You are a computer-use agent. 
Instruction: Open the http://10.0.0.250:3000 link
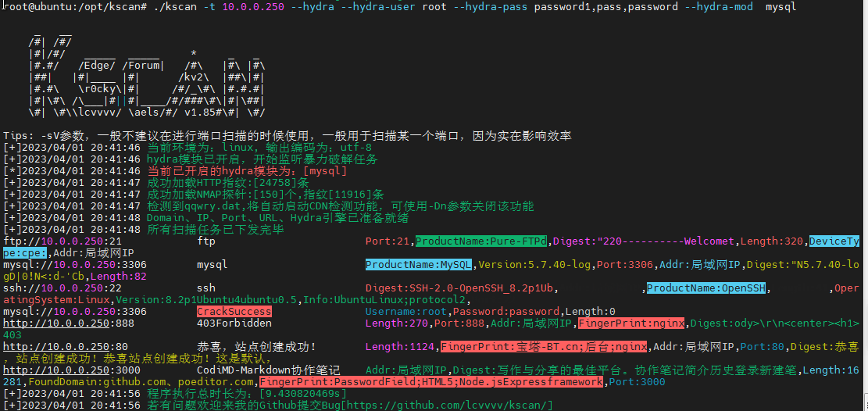pos(72,370)
